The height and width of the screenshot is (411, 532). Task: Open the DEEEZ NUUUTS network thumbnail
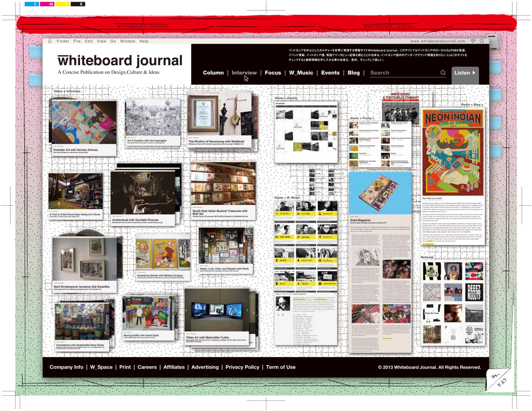pos(474,292)
